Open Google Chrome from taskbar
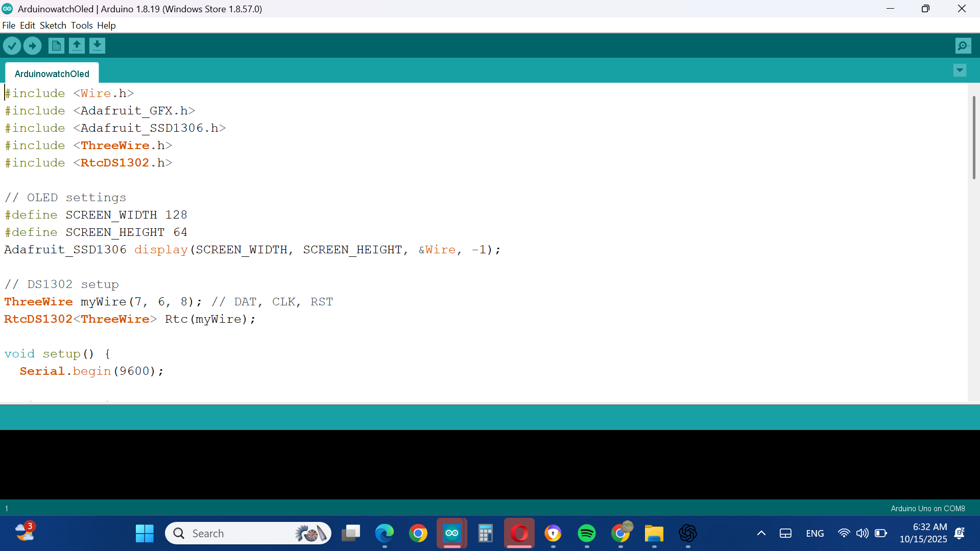This screenshot has width=980, height=551. (x=418, y=534)
